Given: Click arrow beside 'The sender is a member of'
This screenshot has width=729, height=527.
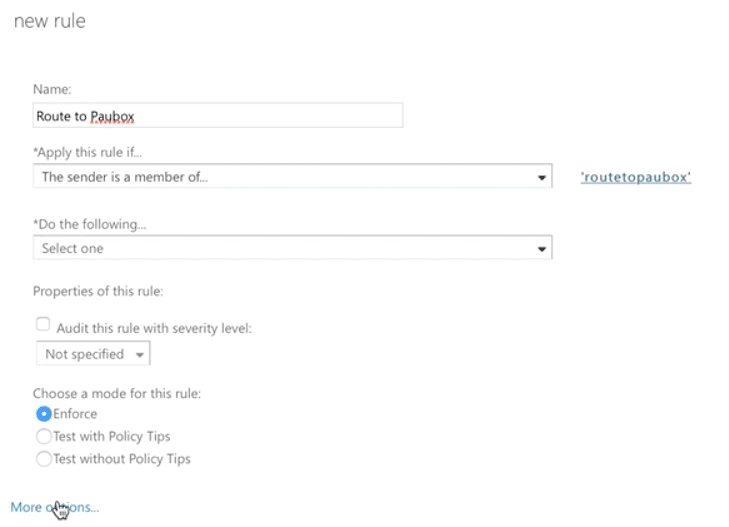Looking at the screenshot, I should (x=542, y=178).
